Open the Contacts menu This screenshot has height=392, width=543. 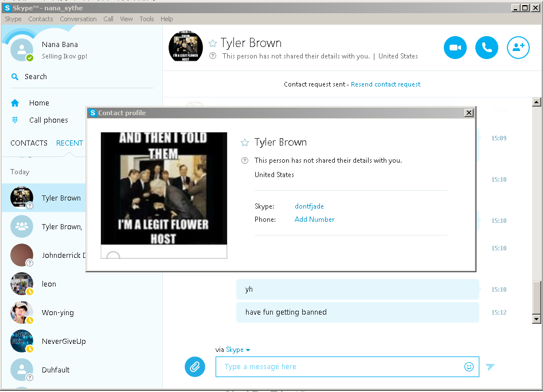point(41,19)
